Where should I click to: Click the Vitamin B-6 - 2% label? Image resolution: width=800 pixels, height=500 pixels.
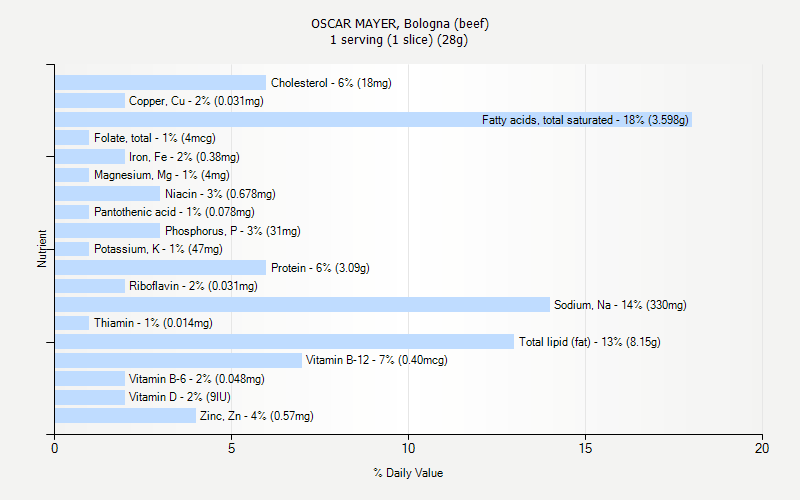(x=196, y=379)
